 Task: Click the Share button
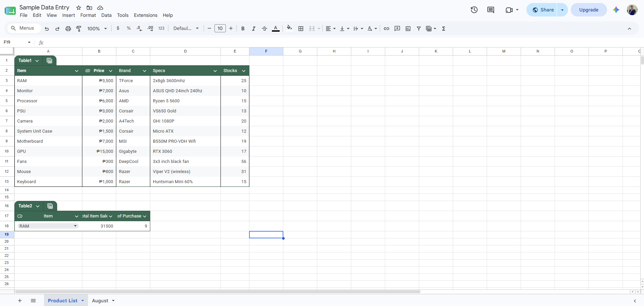coord(542,10)
